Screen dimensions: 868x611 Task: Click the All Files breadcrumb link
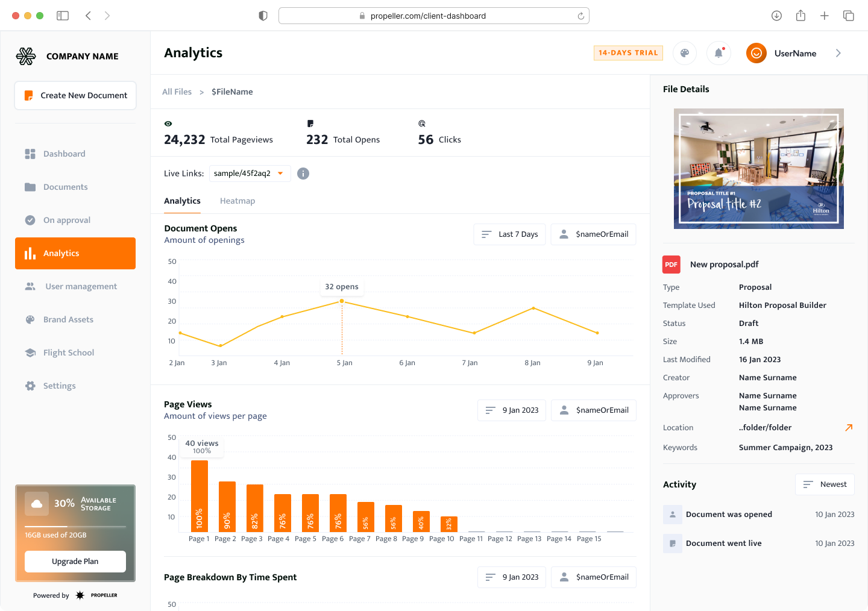pyautogui.click(x=177, y=92)
